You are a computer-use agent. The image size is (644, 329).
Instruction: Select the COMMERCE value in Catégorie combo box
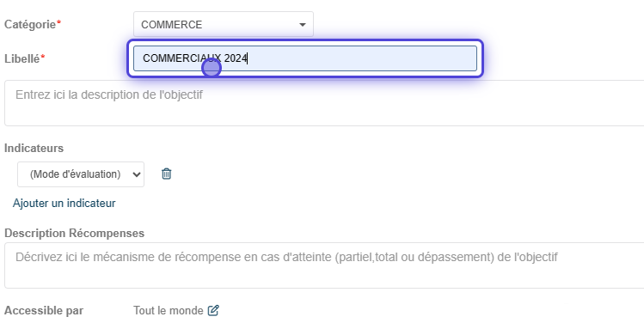tap(172, 25)
